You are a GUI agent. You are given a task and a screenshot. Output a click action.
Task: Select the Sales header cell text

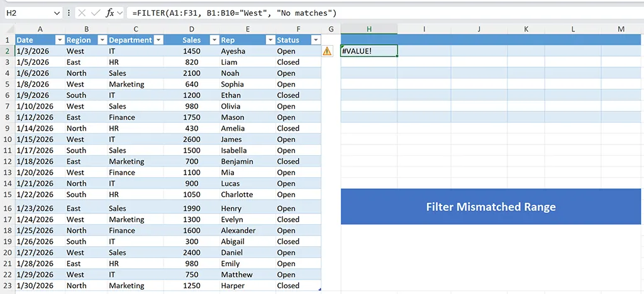(x=192, y=40)
